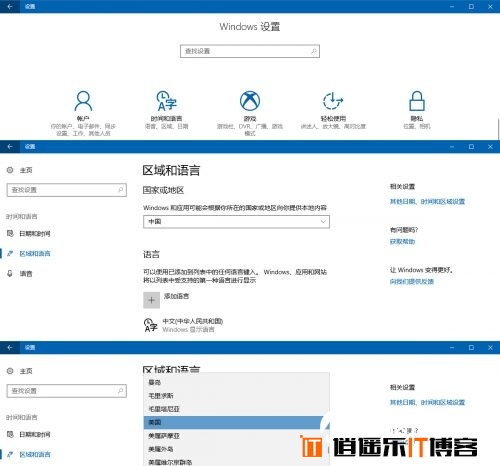Click the 轻松使用 label text

pyautogui.click(x=333, y=118)
